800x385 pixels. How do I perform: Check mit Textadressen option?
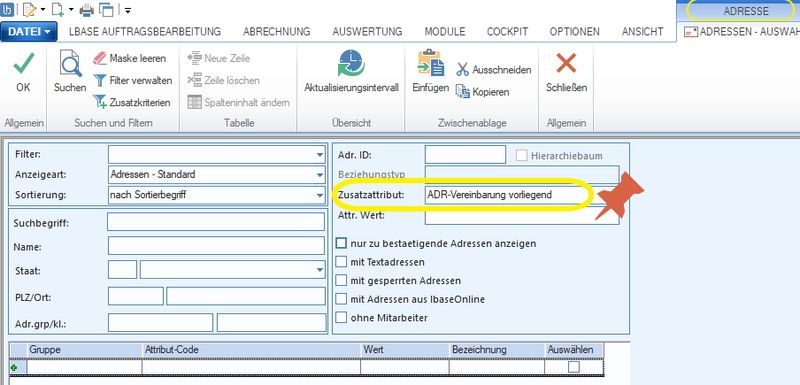click(341, 262)
